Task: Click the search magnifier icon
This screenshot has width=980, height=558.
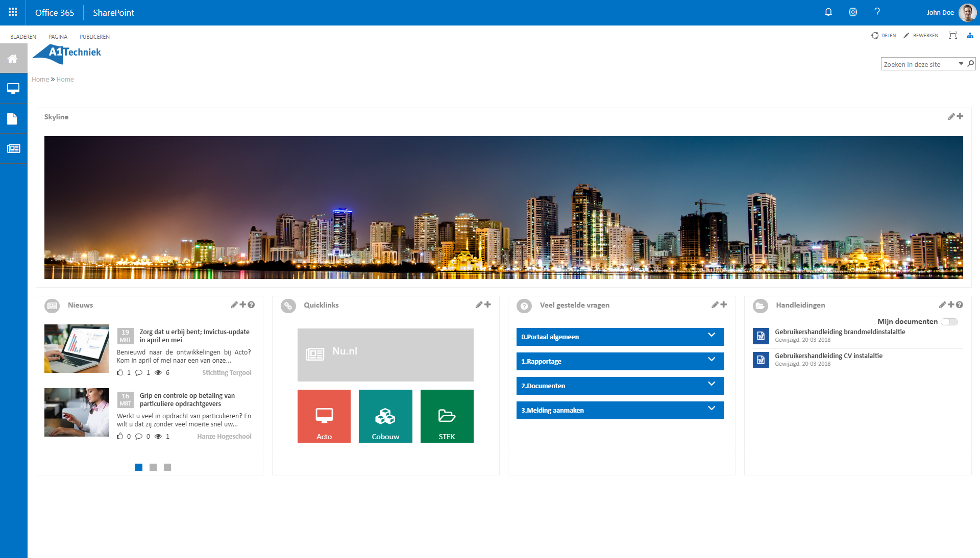Action: [970, 64]
